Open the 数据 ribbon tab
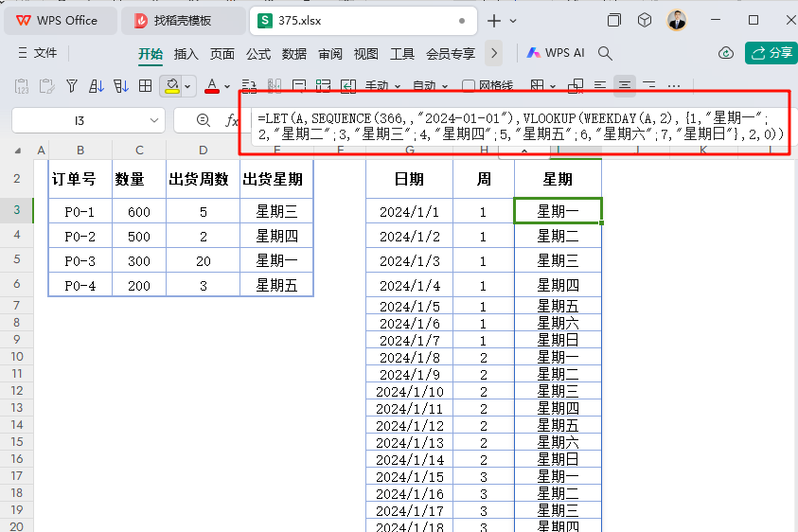798x532 pixels. (294, 53)
